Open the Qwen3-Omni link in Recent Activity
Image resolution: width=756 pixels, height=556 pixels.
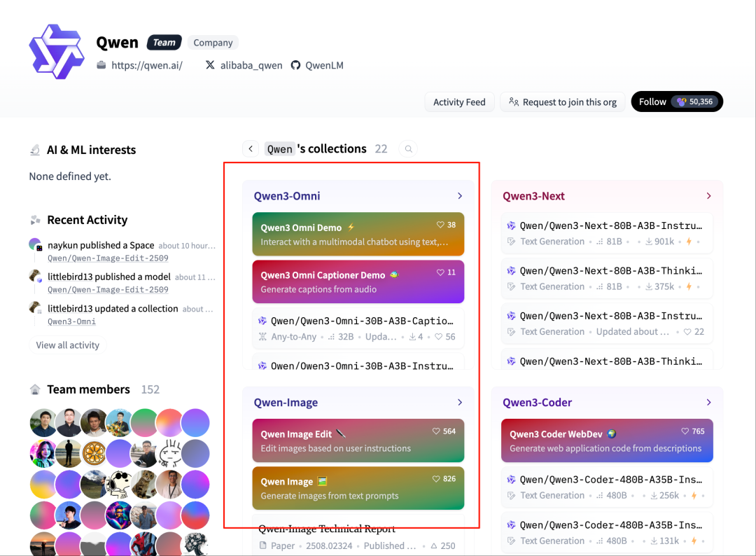[x=71, y=321]
